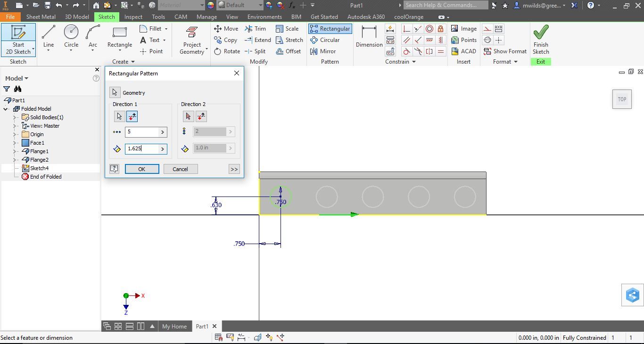Open the Dimension tool
Viewport: 644px width, 344px height.
point(369,38)
